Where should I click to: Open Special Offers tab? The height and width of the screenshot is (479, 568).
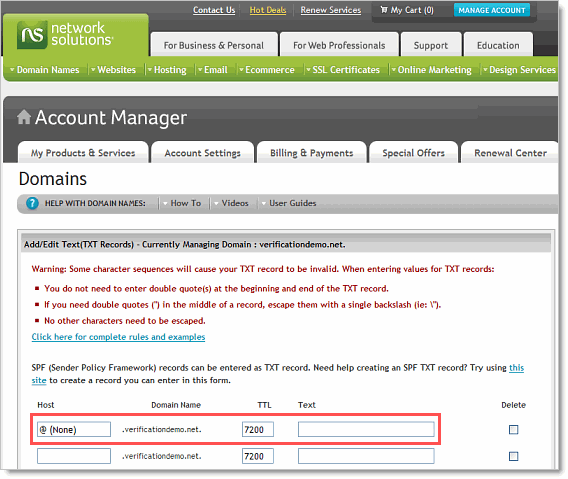tap(413, 153)
